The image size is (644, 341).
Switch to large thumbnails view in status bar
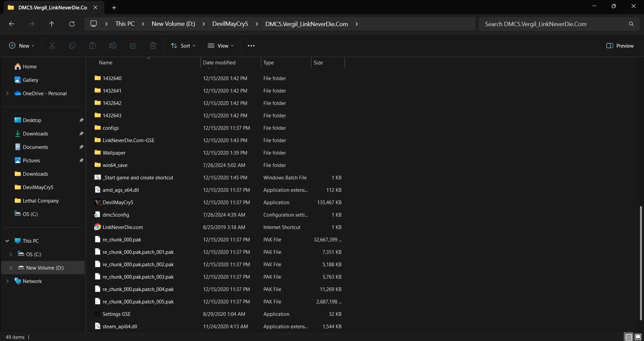638,337
